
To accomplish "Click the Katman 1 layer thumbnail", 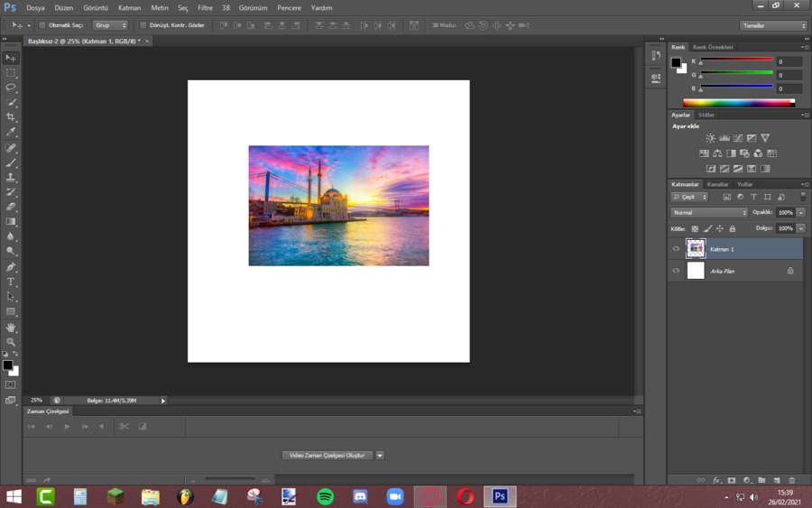I will [696, 249].
